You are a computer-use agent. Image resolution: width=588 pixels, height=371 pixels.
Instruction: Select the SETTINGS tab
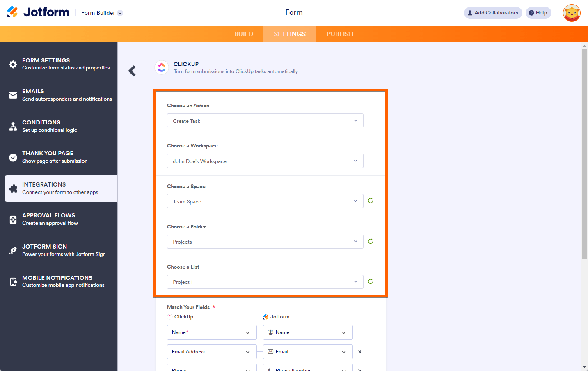290,34
